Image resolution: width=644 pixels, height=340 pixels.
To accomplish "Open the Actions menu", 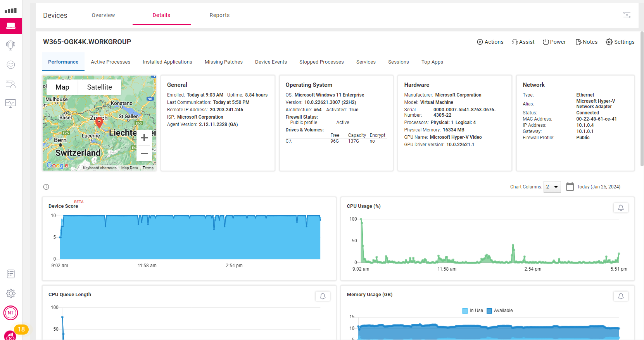I will tap(490, 42).
